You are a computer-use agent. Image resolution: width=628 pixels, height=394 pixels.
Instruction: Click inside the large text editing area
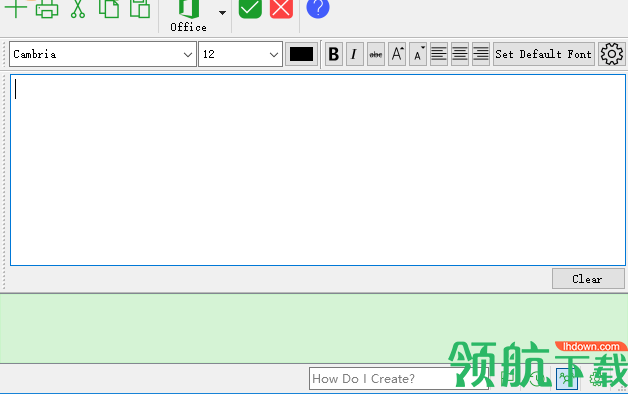(318, 170)
